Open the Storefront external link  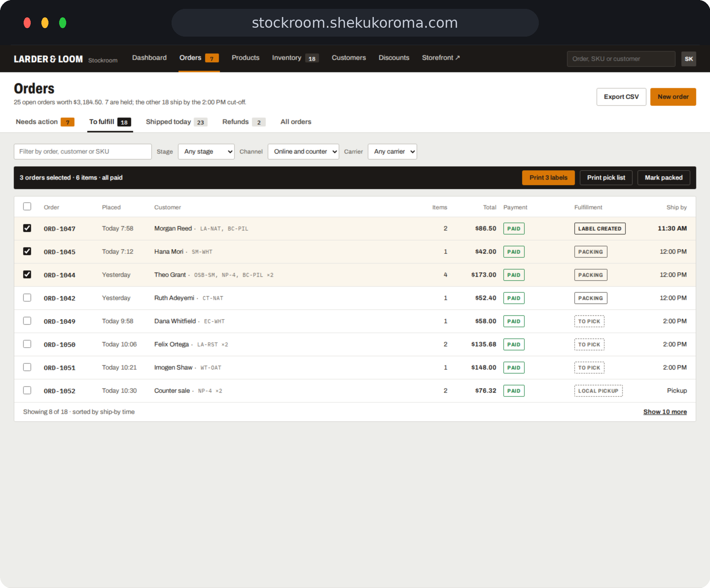pos(441,58)
